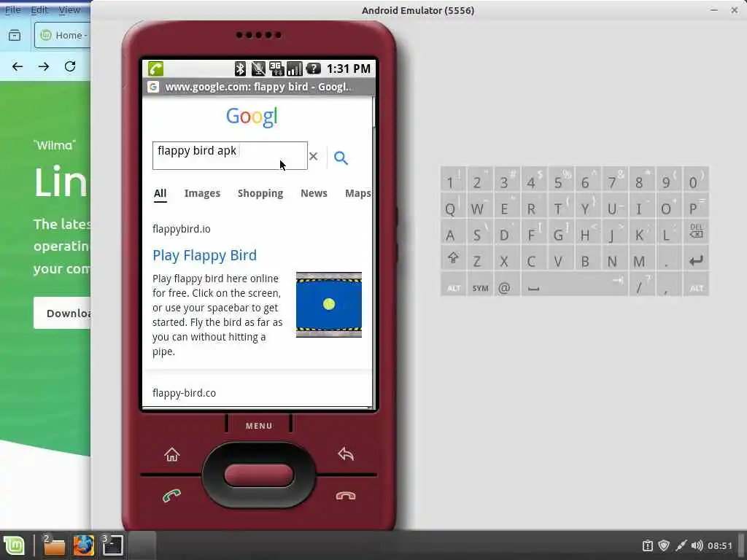The height and width of the screenshot is (560, 747).
Task: Open the Play Flappy Bird link
Action: tap(204, 255)
